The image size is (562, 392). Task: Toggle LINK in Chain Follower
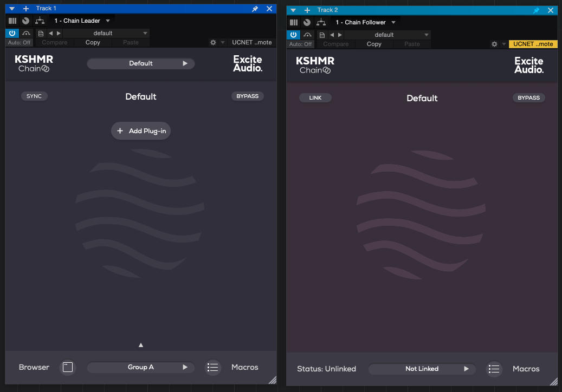point(315,98)
